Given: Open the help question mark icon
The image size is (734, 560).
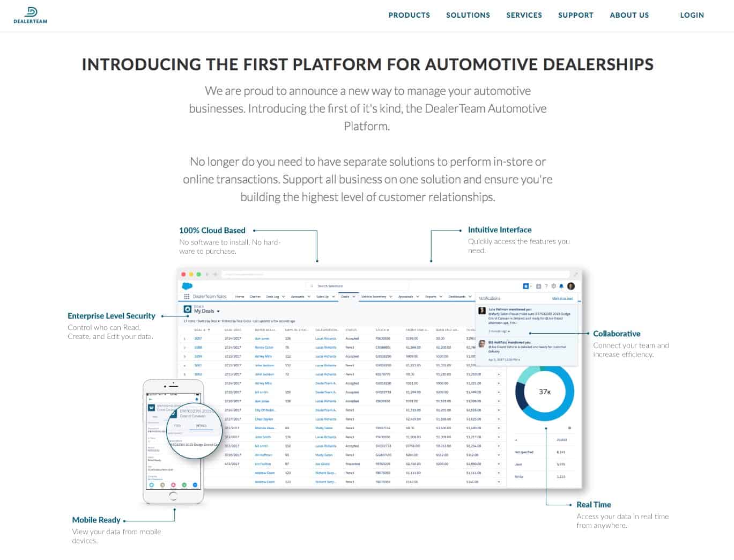Looking at the screenshot, I should pyautogui.click(x=546, y=286).
